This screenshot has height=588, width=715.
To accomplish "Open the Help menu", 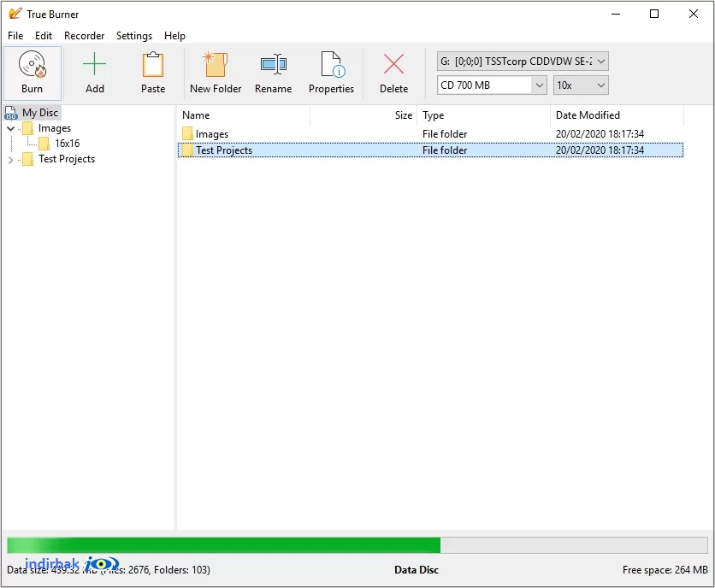I will click(174, 36).
